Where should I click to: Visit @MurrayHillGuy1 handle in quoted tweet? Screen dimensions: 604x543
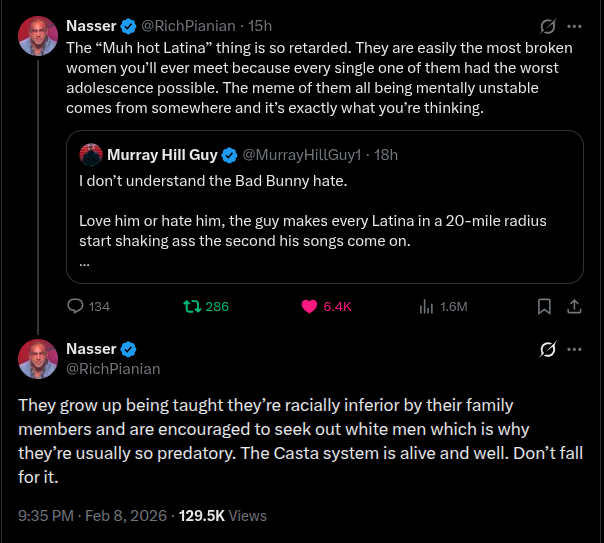click(x=302, y=155)
